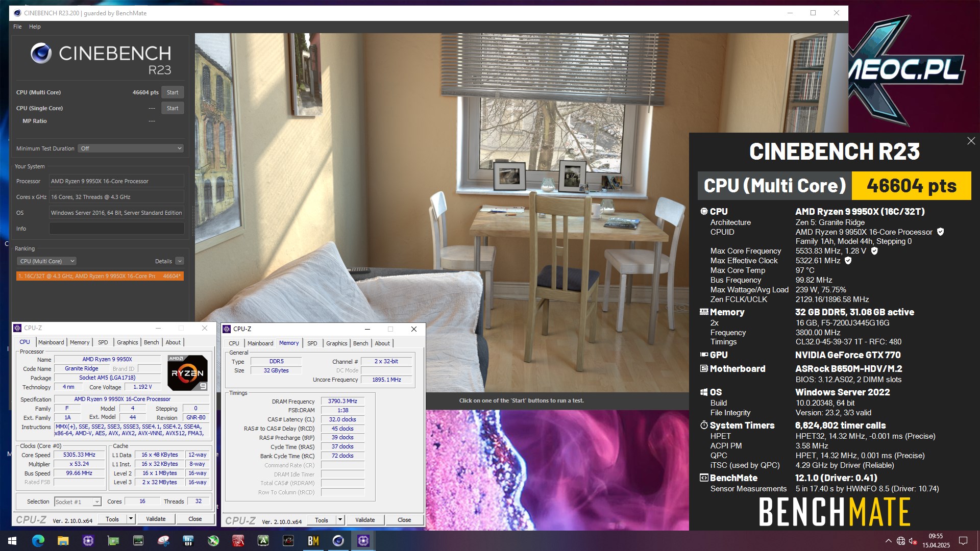Click the 46604 pts score in BenchMate
This screenshot has width=980, height=551.
click(912, 186)
